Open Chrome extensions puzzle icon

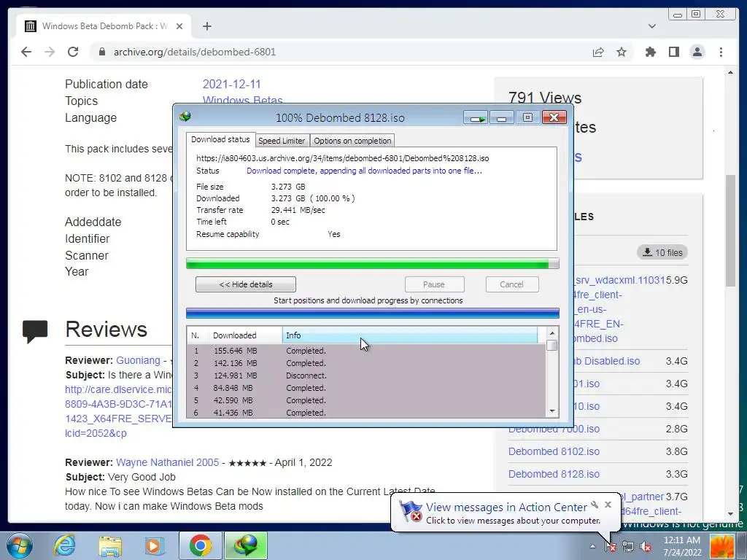point(650,52)
